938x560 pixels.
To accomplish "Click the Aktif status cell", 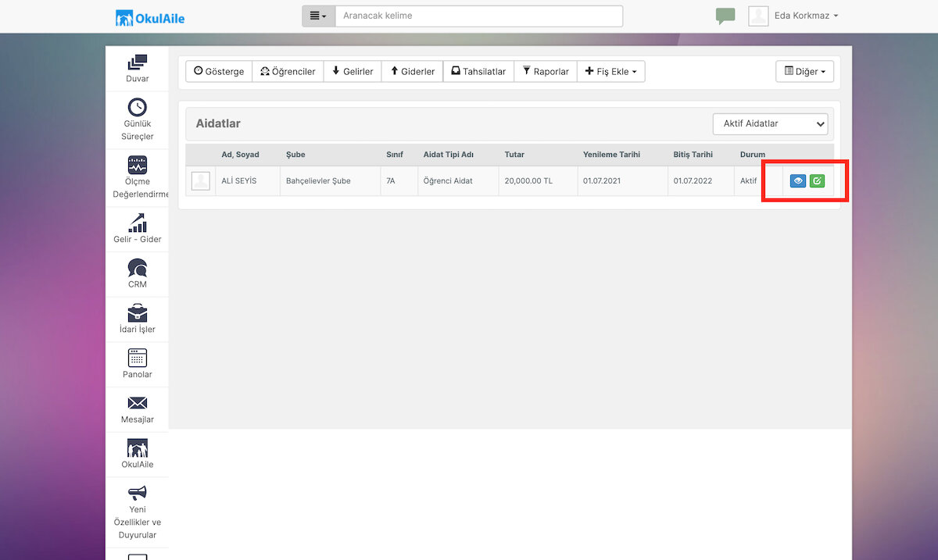I will tap(749, 181).
